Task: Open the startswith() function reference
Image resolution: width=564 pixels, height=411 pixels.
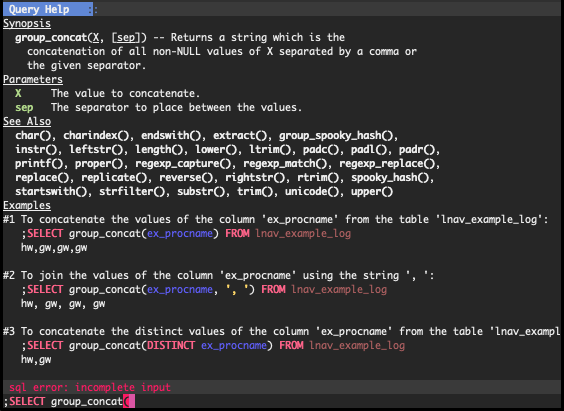Action: click(x=51, y=192)
